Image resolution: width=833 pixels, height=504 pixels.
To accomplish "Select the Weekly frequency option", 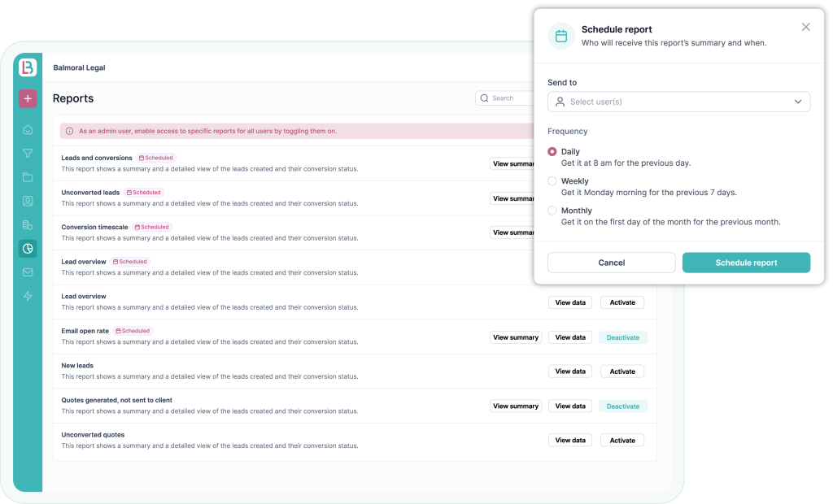I will (552, 181).
